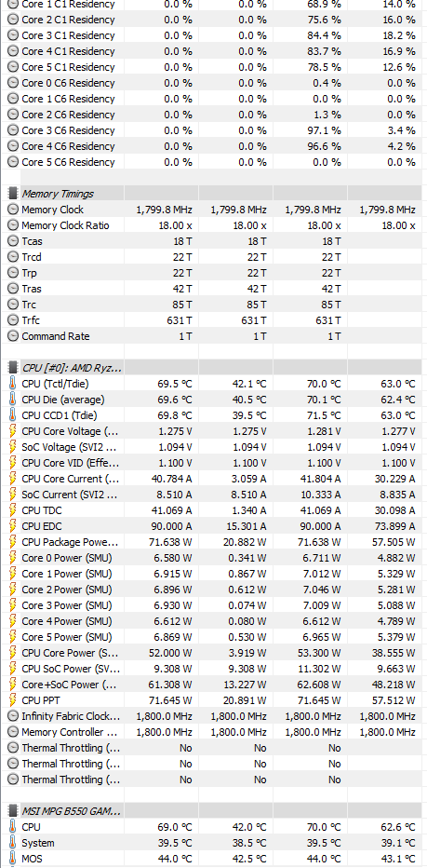Viewport: 427px width, 868px height.
Task: Click the lightning icon beside CPU EDC
Action: click(x=13, y=526)
